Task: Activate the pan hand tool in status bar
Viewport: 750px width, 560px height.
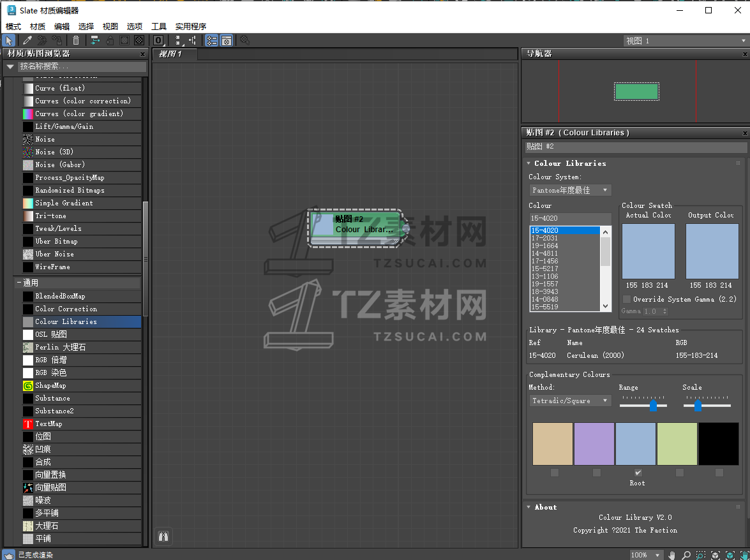Action: (x=672, y=555)
